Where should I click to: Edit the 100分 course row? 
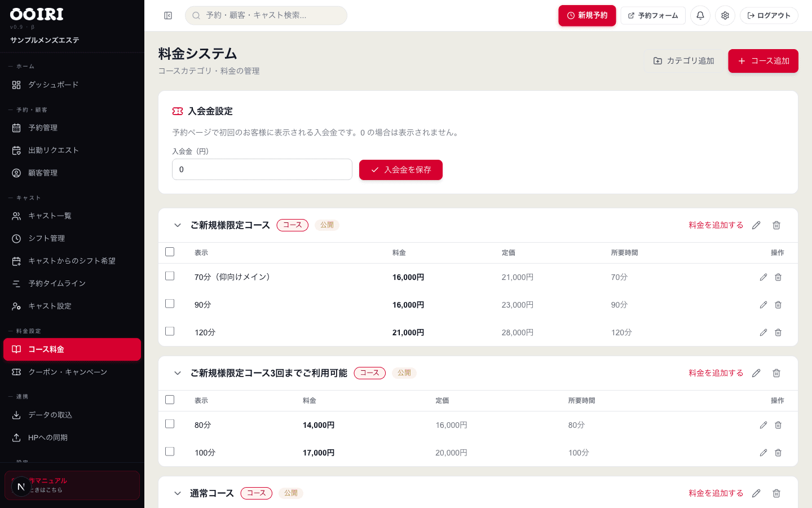coord(764,453)
